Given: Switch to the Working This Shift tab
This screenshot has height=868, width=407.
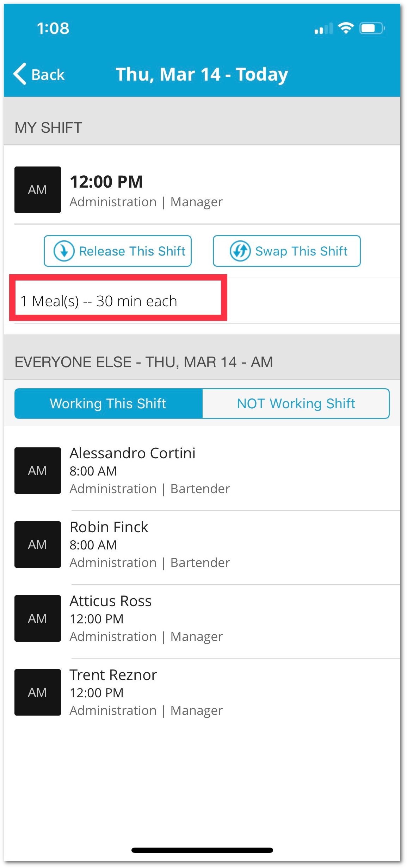Looking at the screenshot, I should click(109, 403).
